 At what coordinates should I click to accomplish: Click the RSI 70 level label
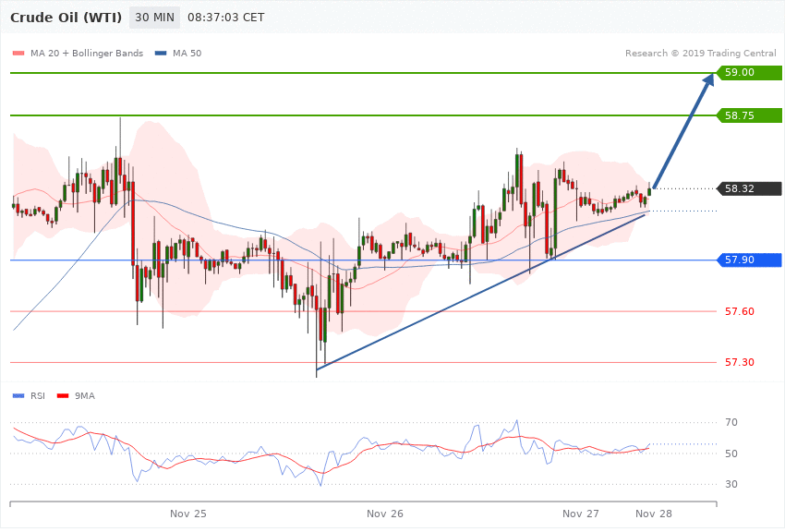(x=731, y=422)
